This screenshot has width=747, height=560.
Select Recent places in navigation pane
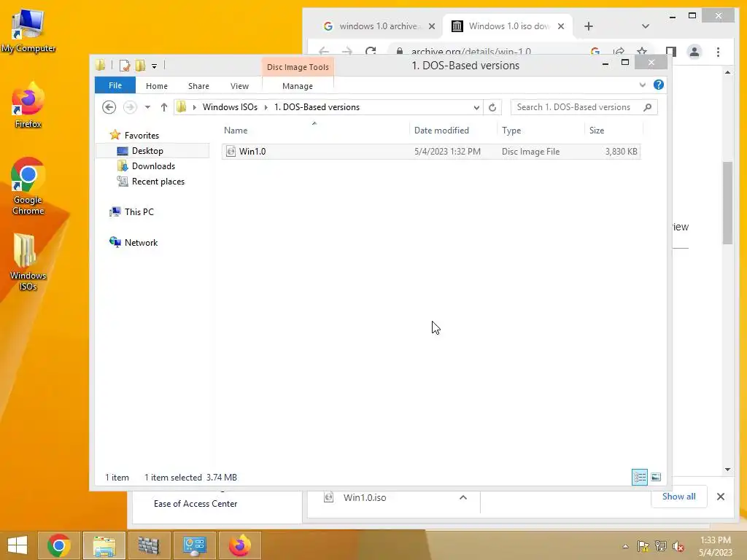pos(158,182)
